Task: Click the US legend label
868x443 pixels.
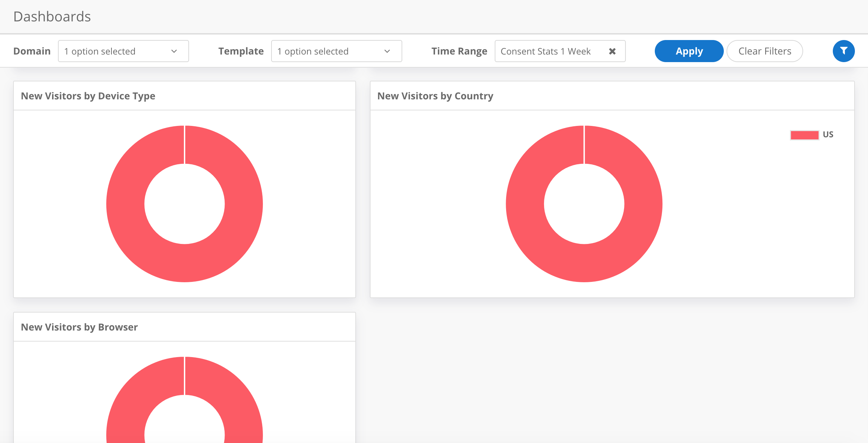Action: tap(828, 135)
